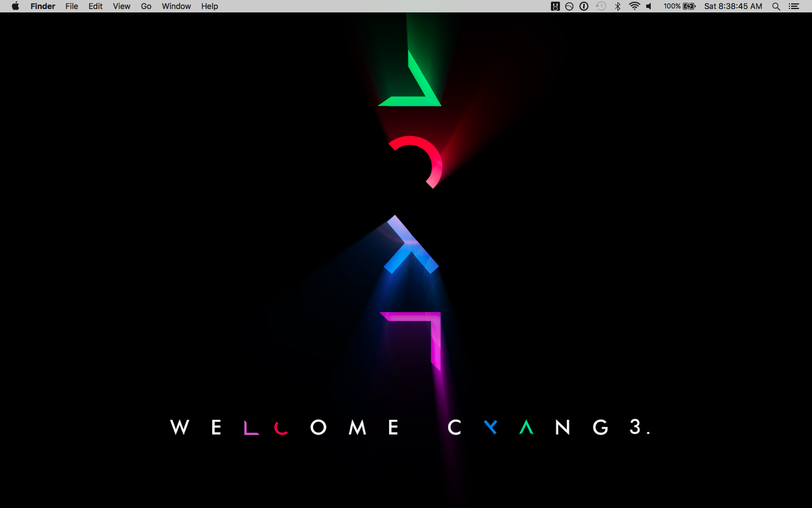Open the Time Machine status menu
812x508 pixels.
coord(601,6)
